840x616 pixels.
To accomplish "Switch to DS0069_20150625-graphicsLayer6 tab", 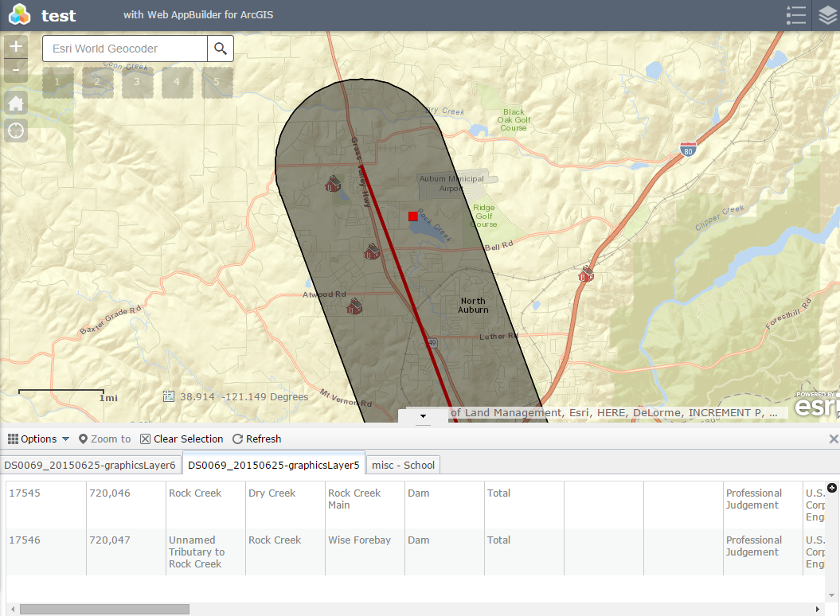I will point(90,465).
